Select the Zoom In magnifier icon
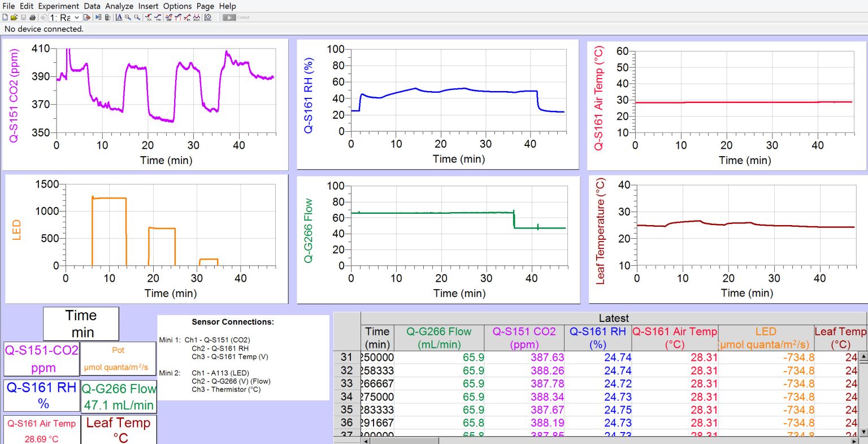This screenshot has height=444, width=868. [x=128, y=18]
